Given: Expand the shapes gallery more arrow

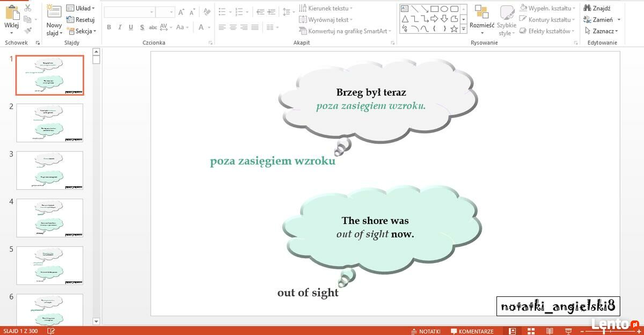Looking at the screenshot, I should pos(463,30).
